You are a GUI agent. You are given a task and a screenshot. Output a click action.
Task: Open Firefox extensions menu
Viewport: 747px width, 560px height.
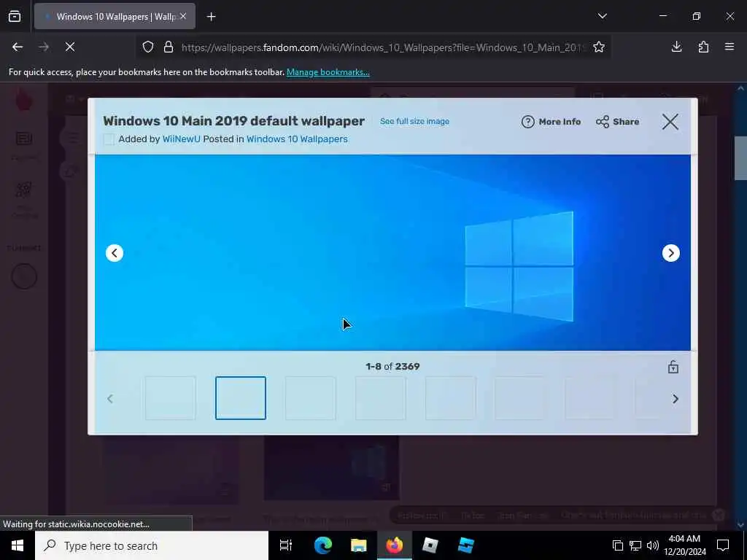703,47
